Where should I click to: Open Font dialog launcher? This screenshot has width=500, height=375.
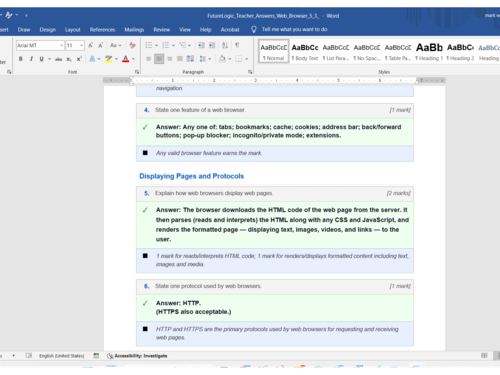click(137, 72)
